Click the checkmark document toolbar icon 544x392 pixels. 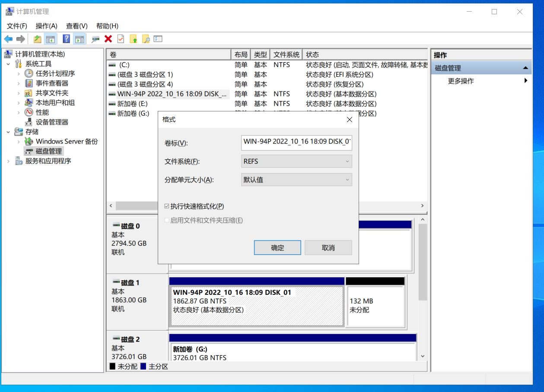point(121,39)
